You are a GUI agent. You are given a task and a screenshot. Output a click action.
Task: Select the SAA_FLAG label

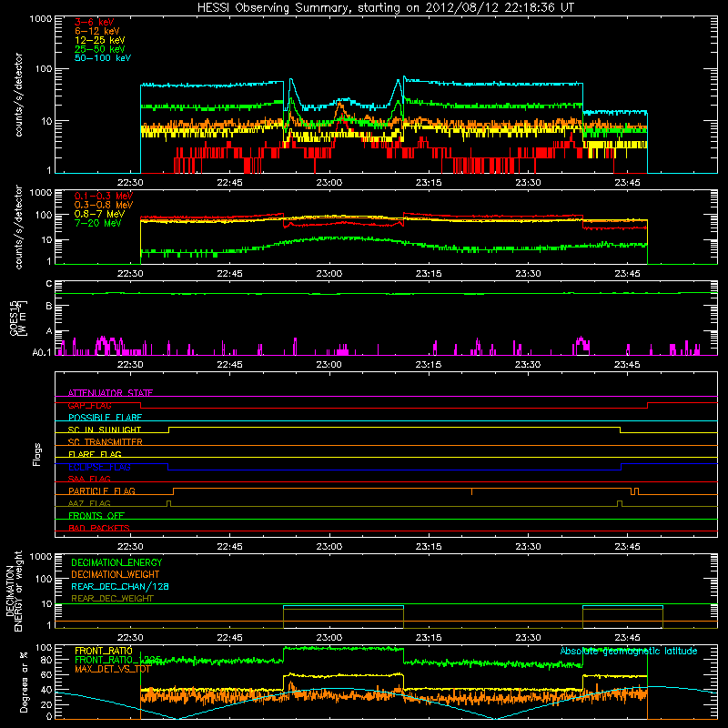tap(89, 479)
